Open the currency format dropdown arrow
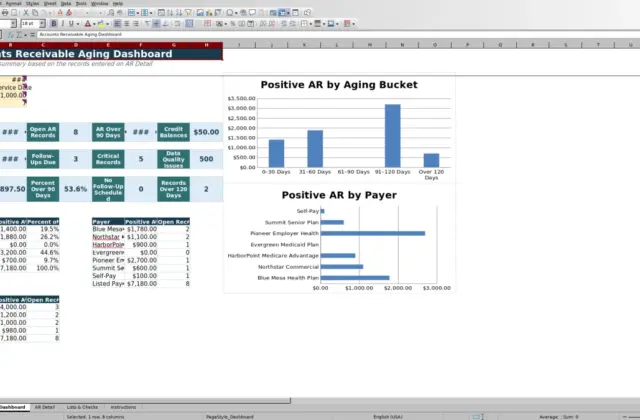Image resolution: width=640 pixels, height=420 pixels. click(226, 24)
